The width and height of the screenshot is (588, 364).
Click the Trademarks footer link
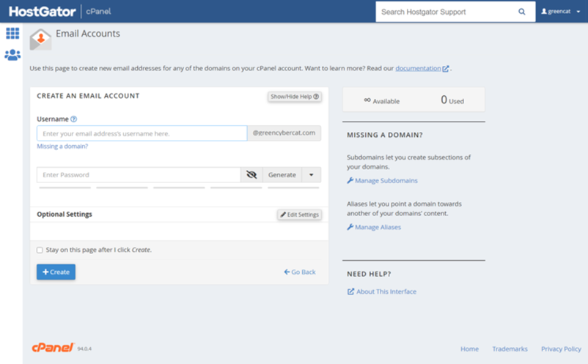pyautogui.click(x=510, y=349)
